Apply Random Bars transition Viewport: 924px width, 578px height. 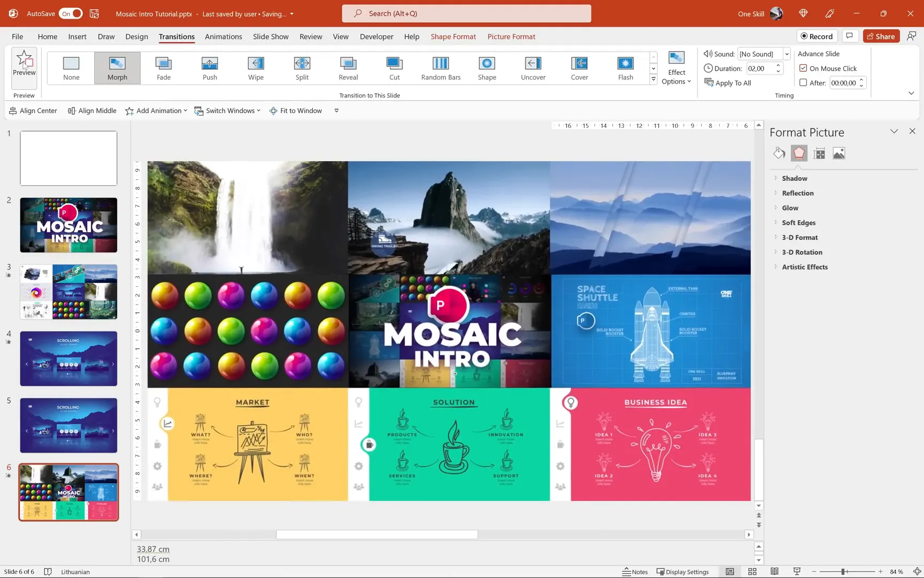(441, 68)
